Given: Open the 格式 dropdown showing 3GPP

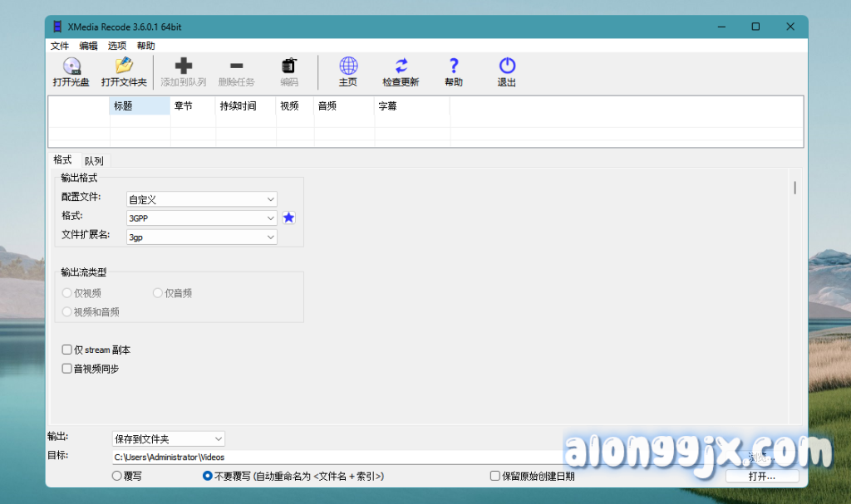Looking at the screenshot, I should pyautogui.click(x=202, y=218).
